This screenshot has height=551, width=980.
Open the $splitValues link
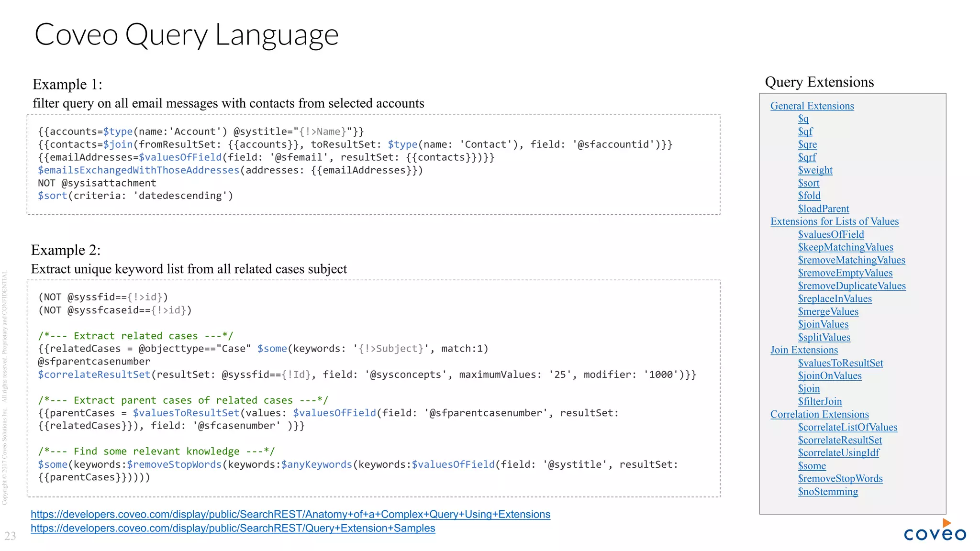pos(824,337)
